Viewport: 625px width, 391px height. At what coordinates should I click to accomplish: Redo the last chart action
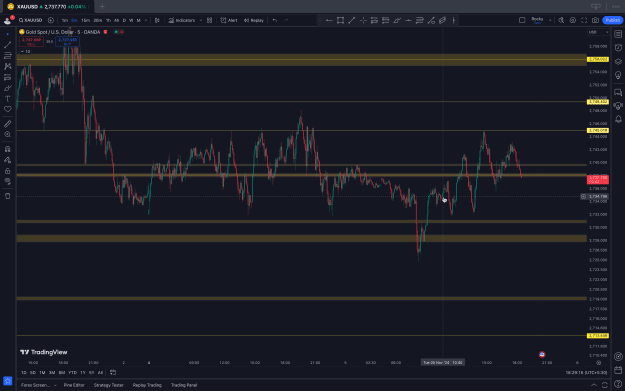pos(286,20)
